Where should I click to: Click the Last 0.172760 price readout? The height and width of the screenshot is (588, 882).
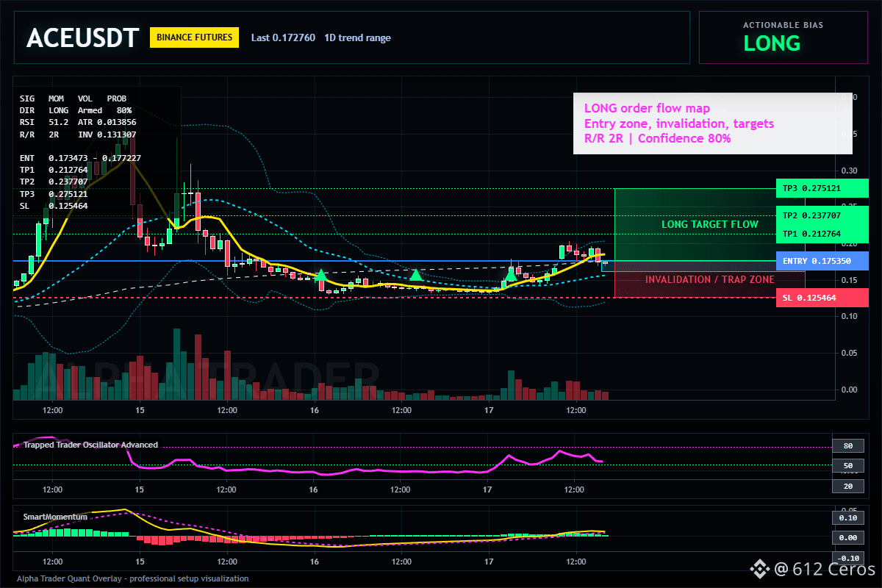(x=283, y=38)
